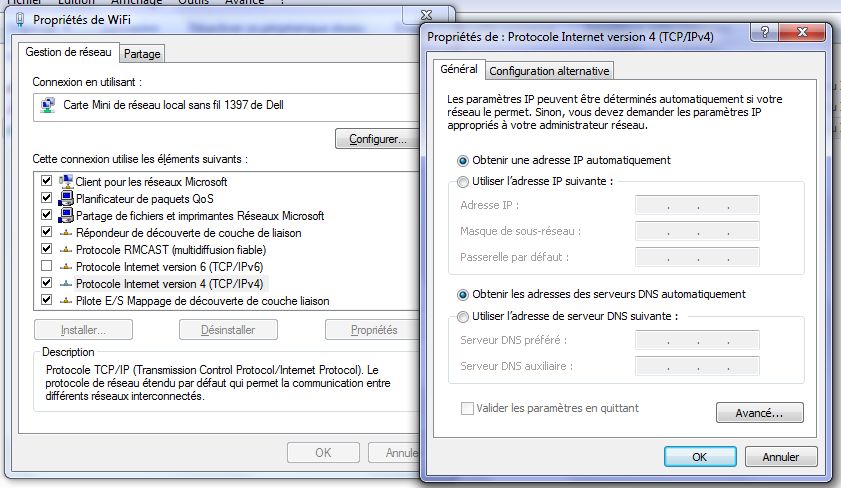Open the Partage tab
The height and width of the screenshot is (488, 841).
[142, 54]
